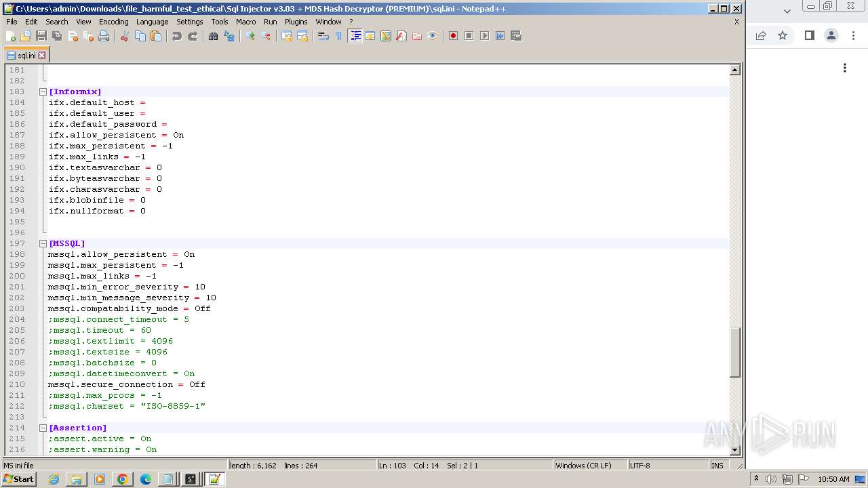Zoom out using the Zoom Out icon
868x488 pixels.
click(x=266, y=36)
